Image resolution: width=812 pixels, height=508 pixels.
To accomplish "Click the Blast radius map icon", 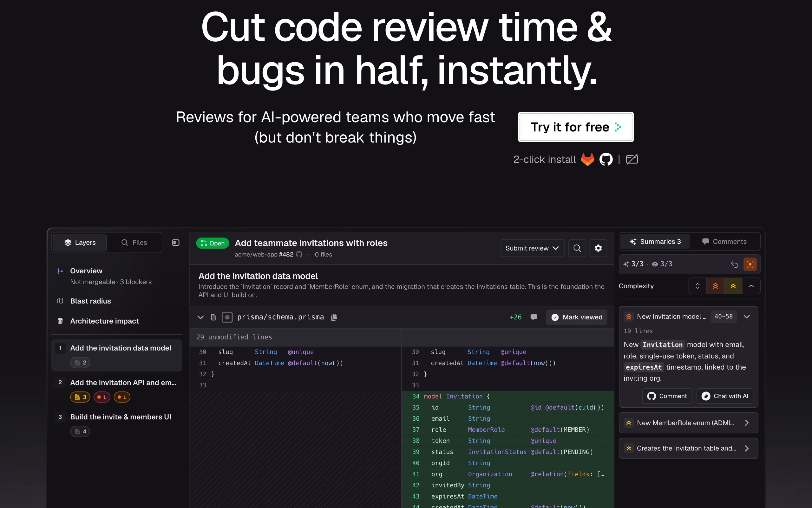I will tap(60, 301).
